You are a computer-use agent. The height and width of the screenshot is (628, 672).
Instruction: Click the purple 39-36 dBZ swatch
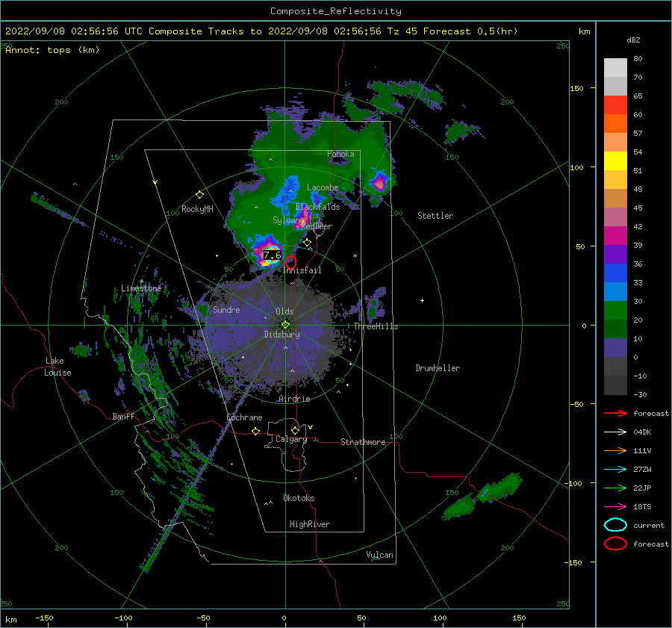tap(615, 254)
